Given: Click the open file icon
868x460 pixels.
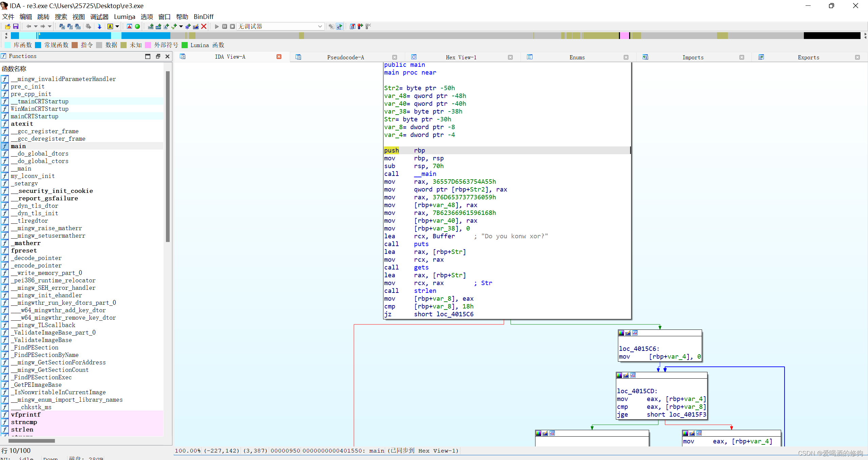Looking at the screenshot, I should point(7,26).
